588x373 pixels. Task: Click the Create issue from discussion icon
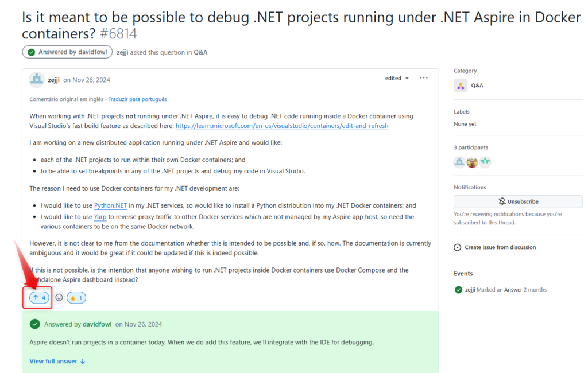[x=458, y=247]
